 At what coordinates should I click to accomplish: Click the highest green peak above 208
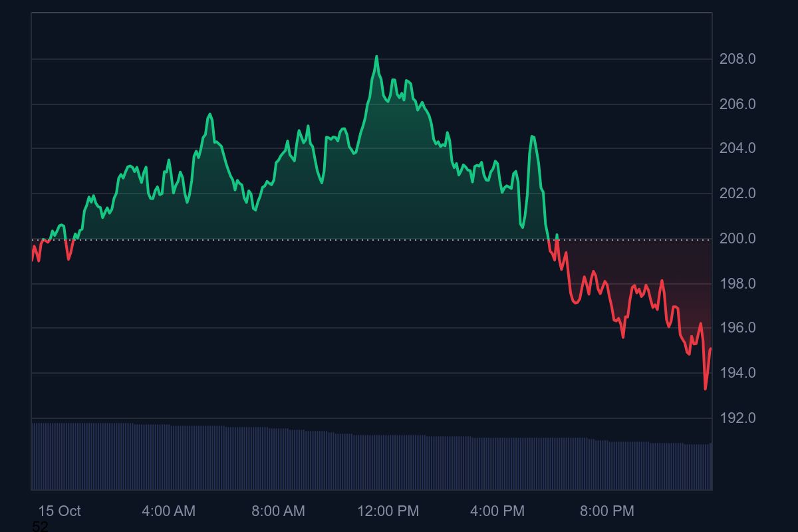[376, 57]
